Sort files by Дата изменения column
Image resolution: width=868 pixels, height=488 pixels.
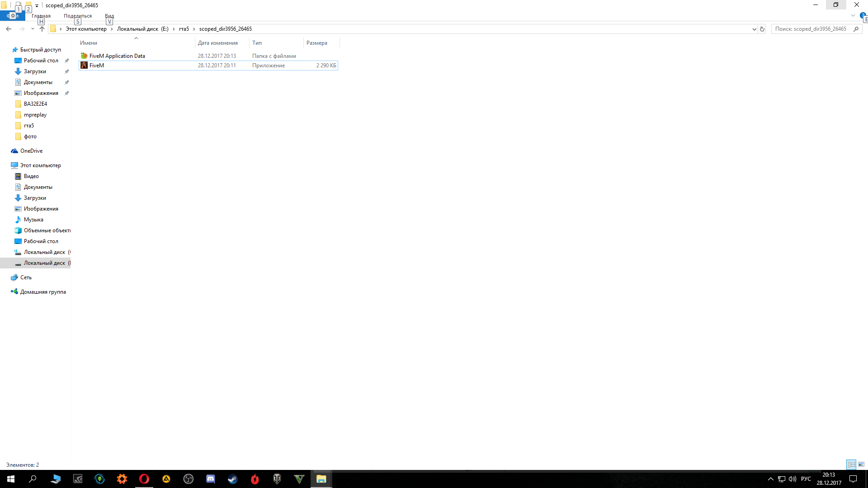click(x=217, y=43)
